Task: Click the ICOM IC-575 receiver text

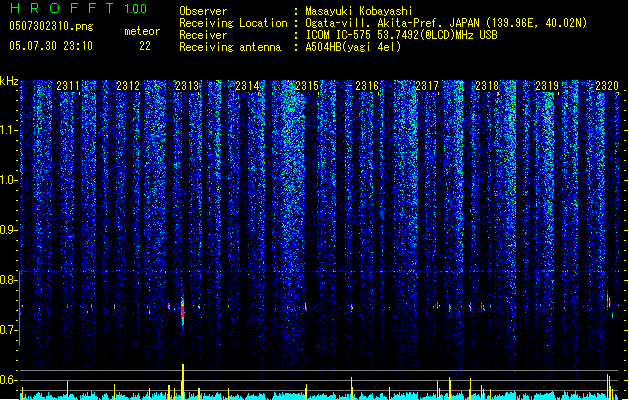Action: point(401,35)
